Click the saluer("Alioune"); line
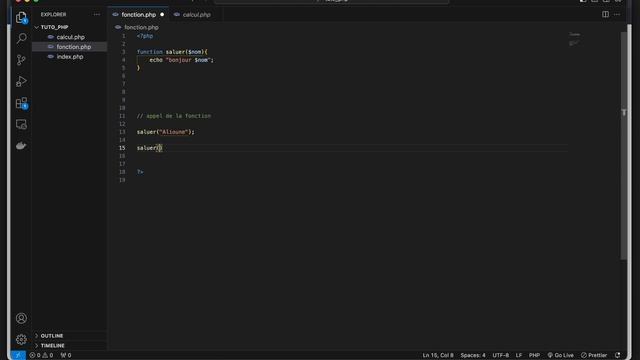640x360 pixels. 165,132
